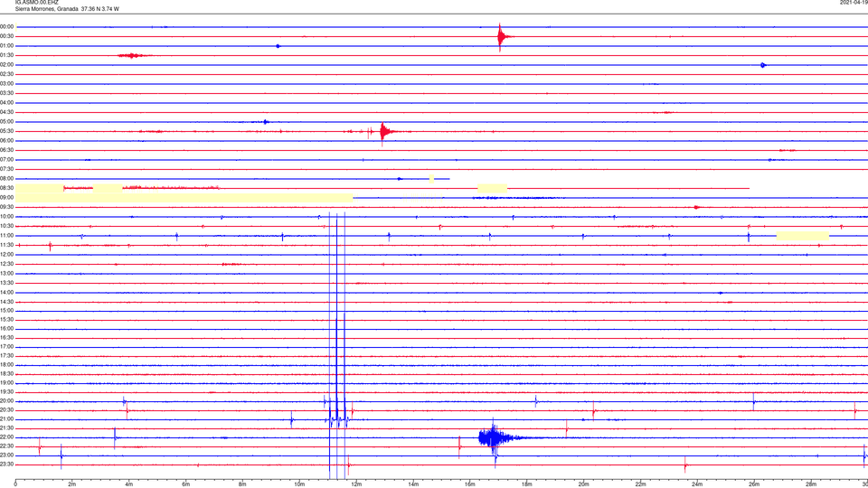Select the 11:00 trace time label
Image resolution: width=868 pixels, height=488 pixels.
7,236
